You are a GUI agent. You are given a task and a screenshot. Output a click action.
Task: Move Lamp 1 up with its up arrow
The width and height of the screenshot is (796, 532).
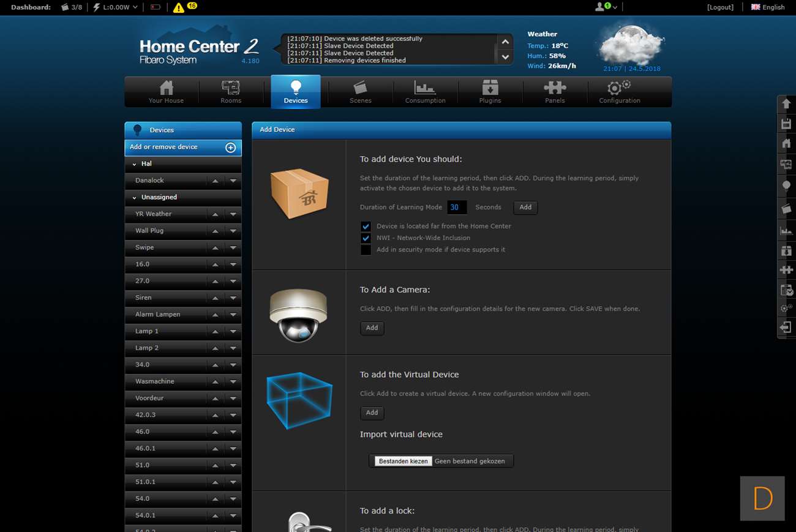click(216, 331)
